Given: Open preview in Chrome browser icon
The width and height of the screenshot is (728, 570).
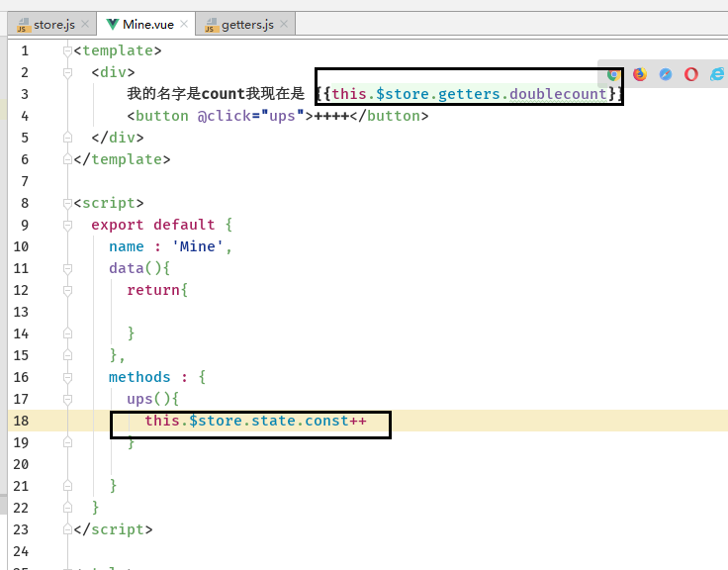Looking at the screenshot, I should (614, 74).
